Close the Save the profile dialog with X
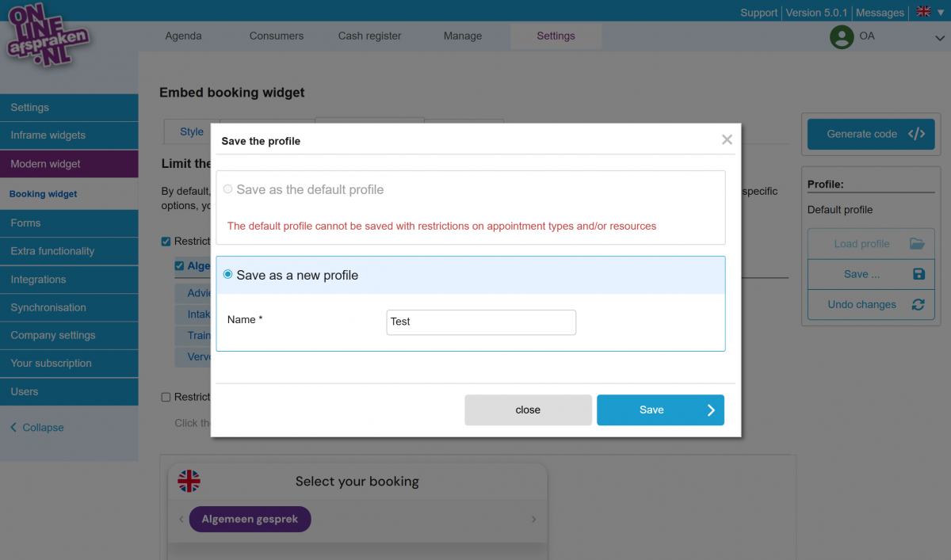This screenshot has height=560, width=951. [727, 140]
